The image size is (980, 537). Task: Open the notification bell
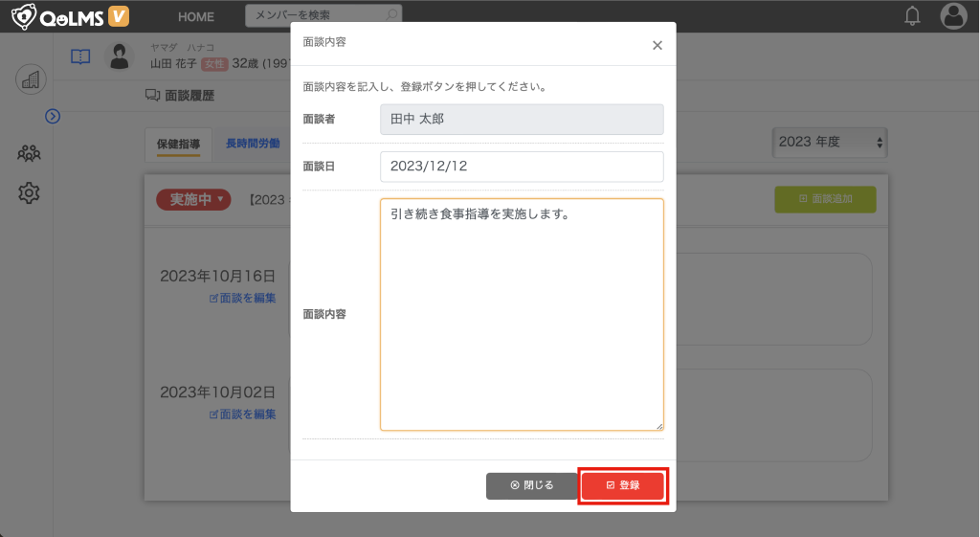(x=912, y=16)
